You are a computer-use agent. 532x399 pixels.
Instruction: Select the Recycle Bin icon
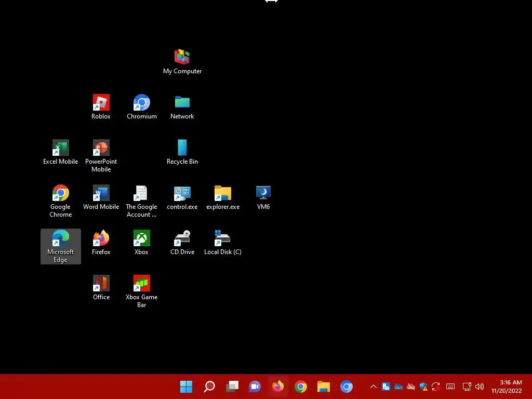[182, 152]
